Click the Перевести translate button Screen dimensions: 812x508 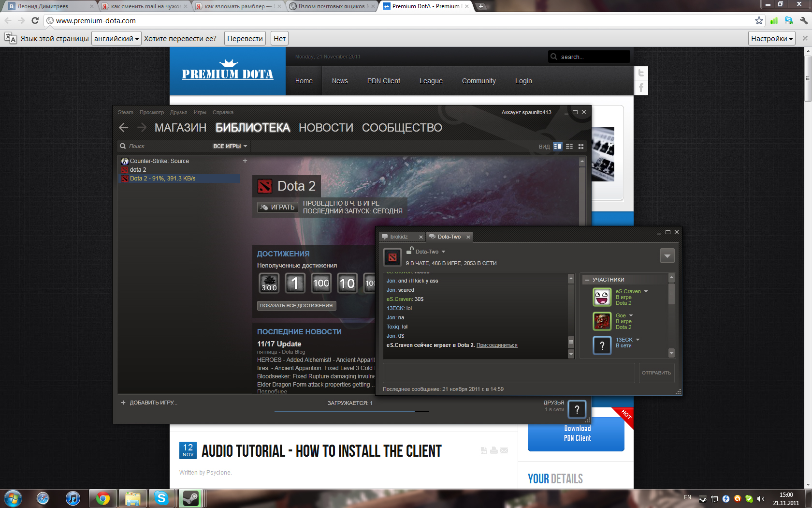245,39
